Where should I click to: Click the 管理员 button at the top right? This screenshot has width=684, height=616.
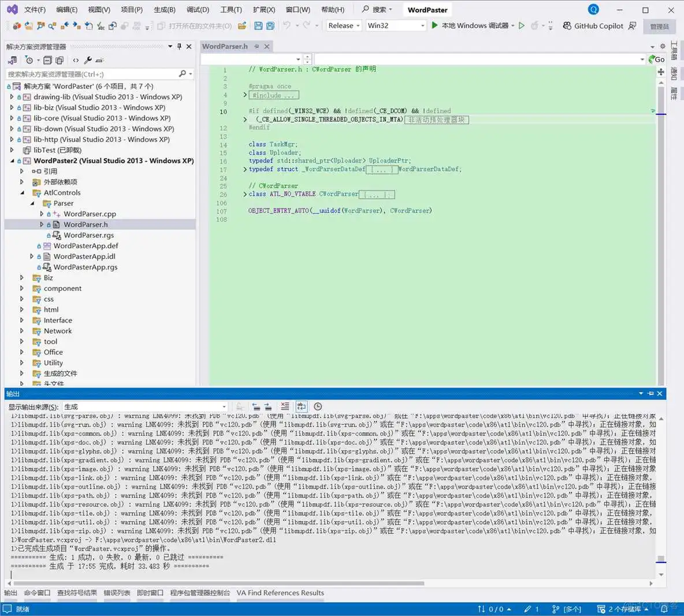coord(659,26)
